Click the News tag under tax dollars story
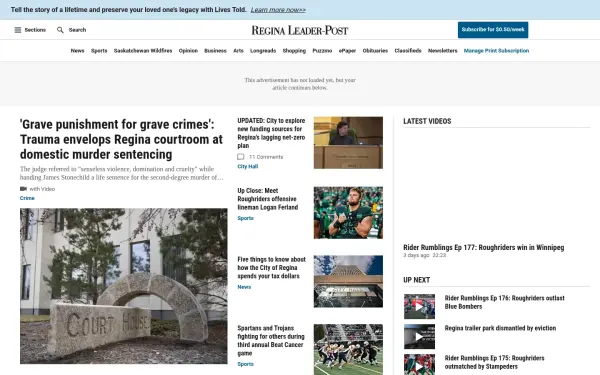The height and width of the screenshot is (375, 600). (x=244, y=287)
